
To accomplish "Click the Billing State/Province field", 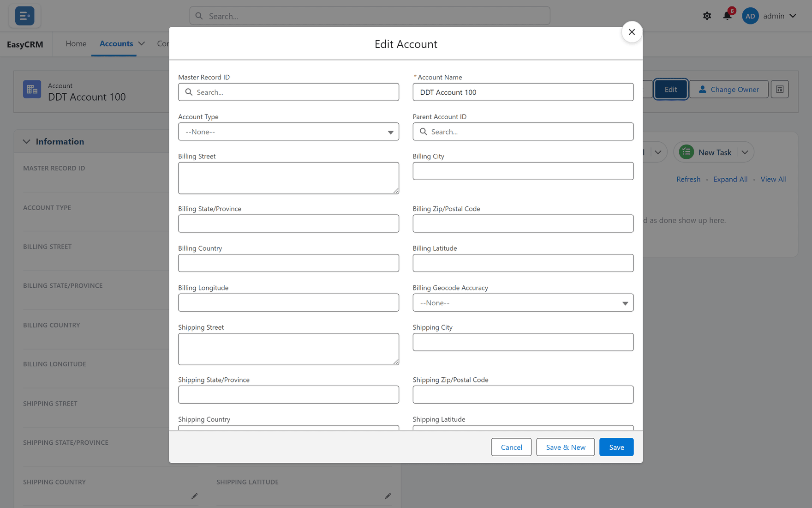I will click(x=288, y=224).
